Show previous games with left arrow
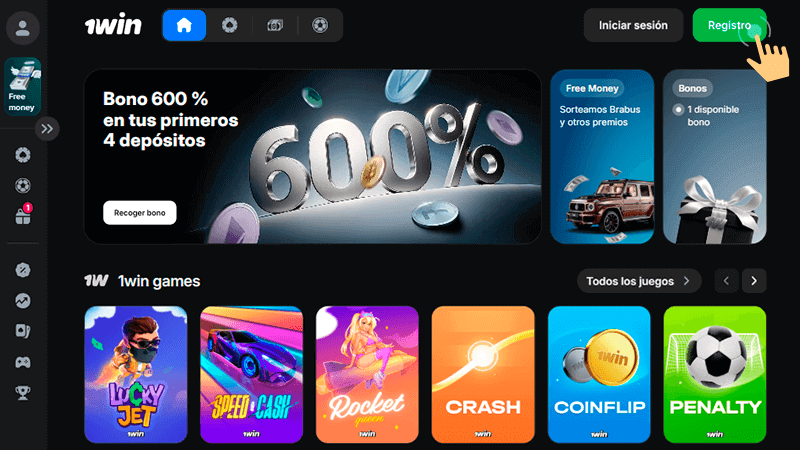 pos(726,281)
